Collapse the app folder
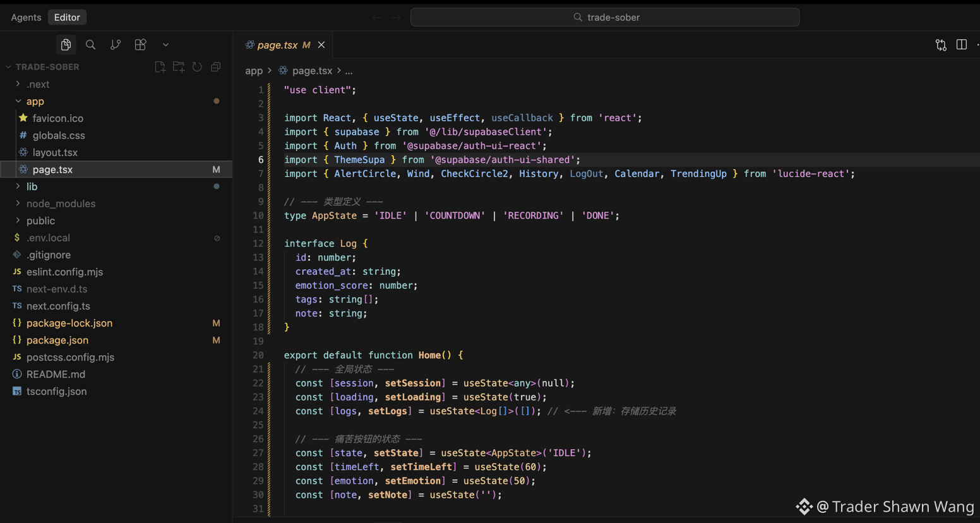 [18, 101]
